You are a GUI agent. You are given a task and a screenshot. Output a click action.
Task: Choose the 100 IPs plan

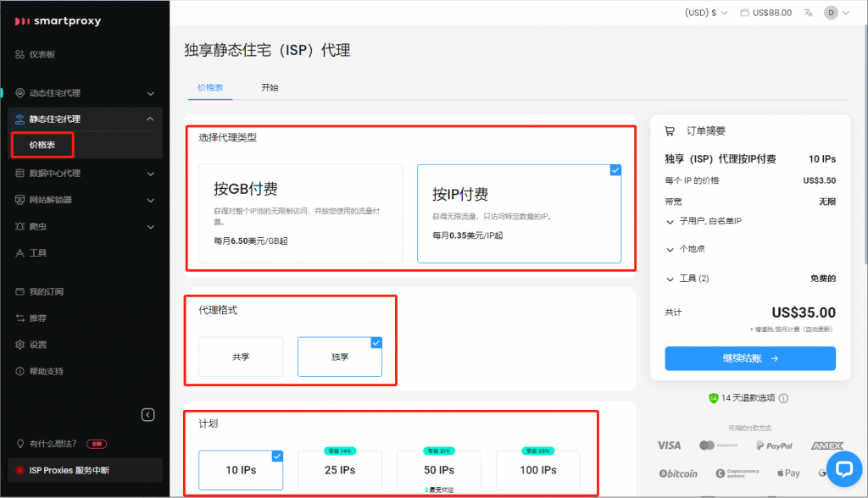coord(537,470)
